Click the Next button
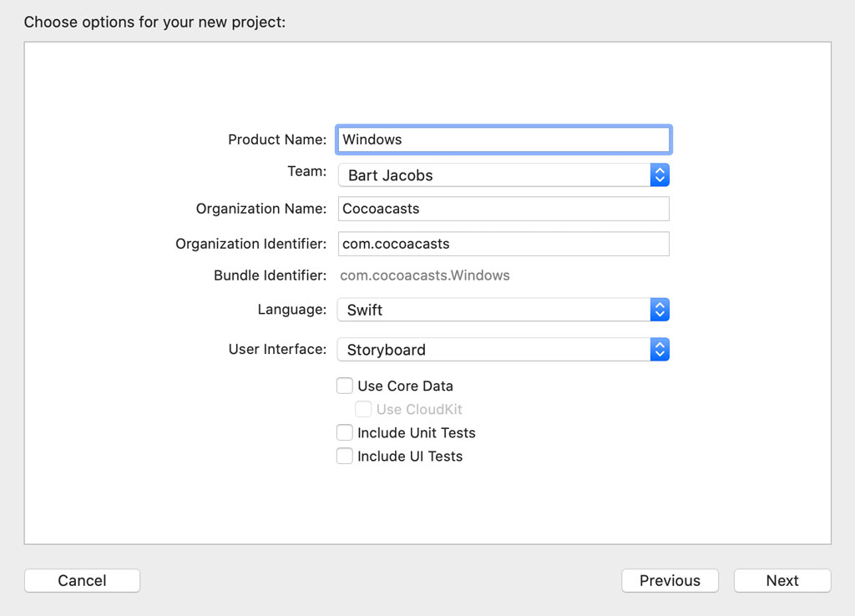 (782, 580)
